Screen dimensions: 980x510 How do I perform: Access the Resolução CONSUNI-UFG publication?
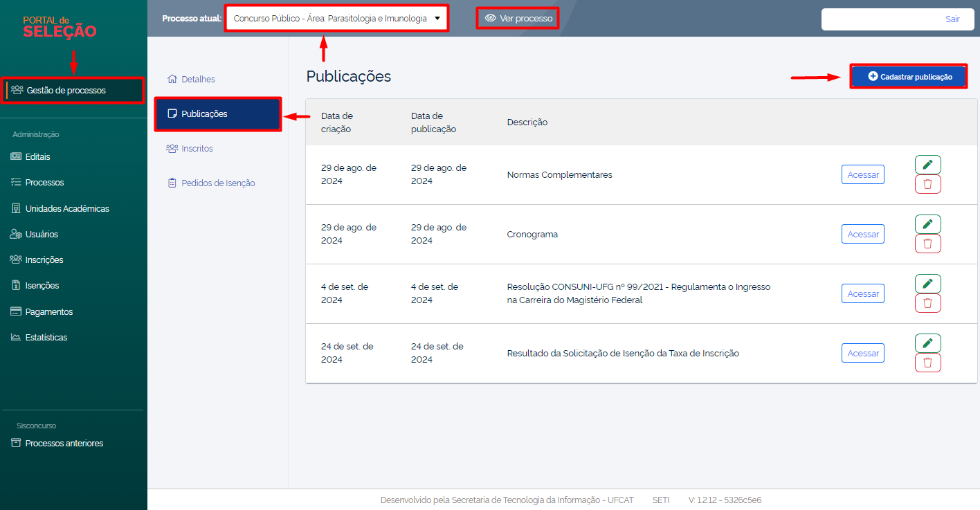click(x=863, y=293)
